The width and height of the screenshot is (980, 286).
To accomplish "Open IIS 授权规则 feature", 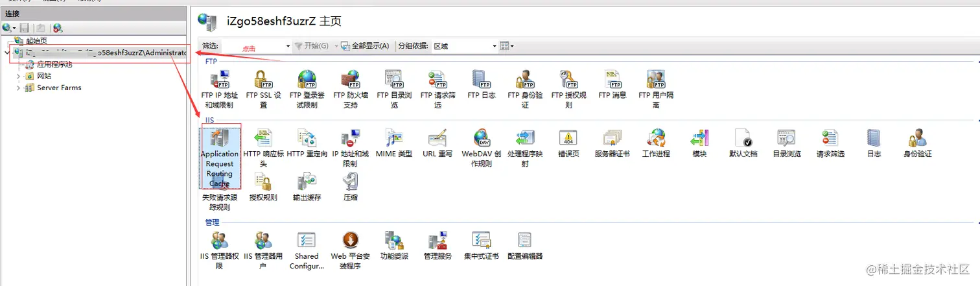I will click(x=263, y=187).
